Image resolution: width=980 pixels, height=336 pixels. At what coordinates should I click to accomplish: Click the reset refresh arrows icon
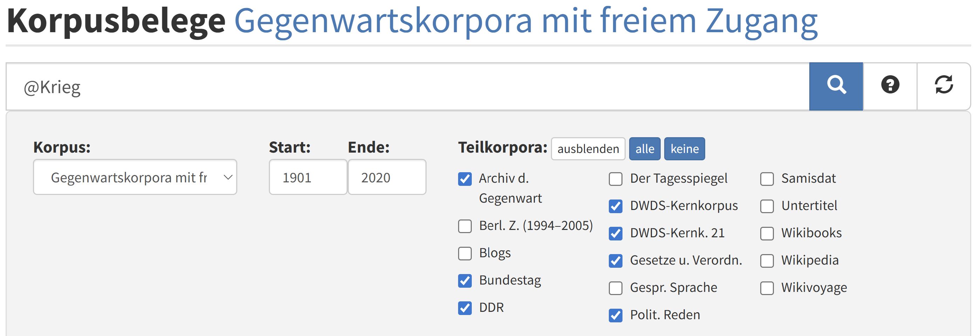tap(944, 86)
